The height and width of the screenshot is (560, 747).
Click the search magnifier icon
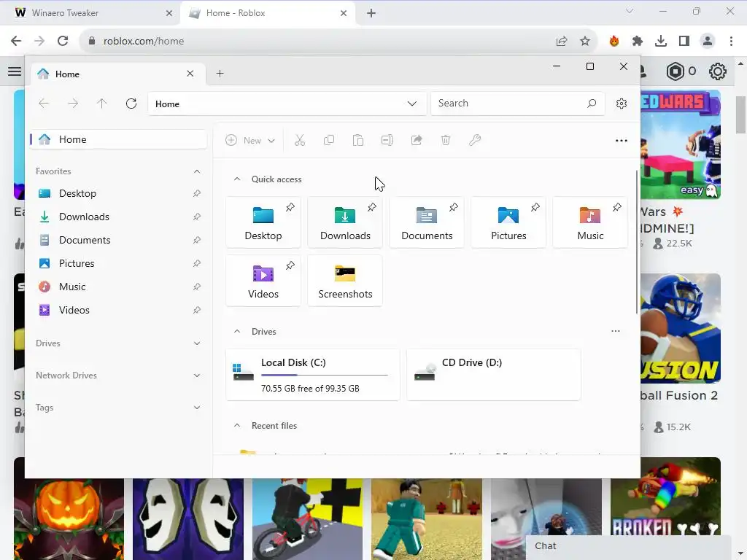592,104
